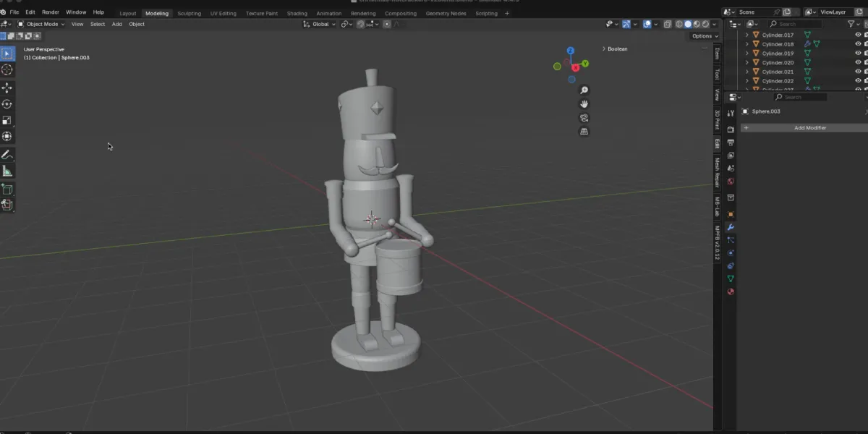Expand the Cylinder.017 outliner entry
Screen dimensions: 868x434
pos(746,34)
